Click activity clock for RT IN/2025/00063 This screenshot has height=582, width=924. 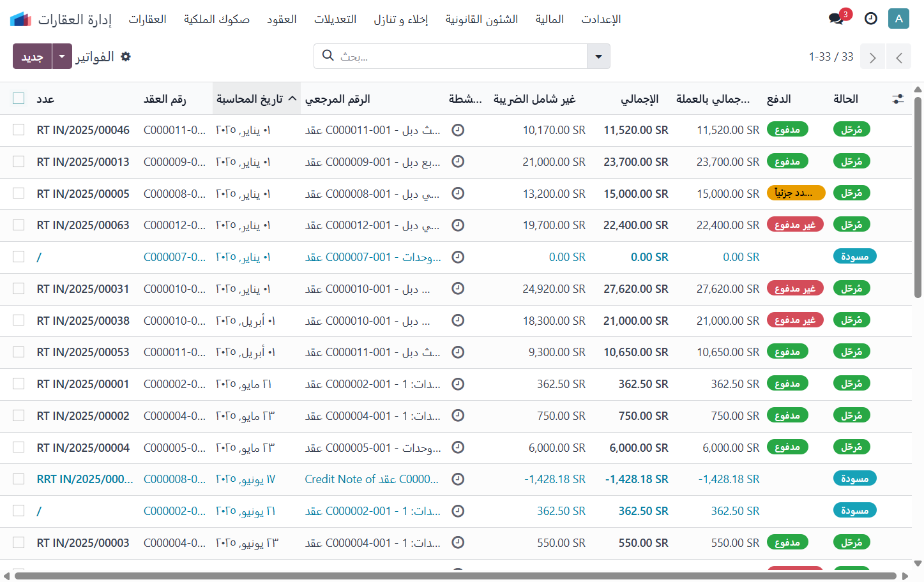coord(458,225)
